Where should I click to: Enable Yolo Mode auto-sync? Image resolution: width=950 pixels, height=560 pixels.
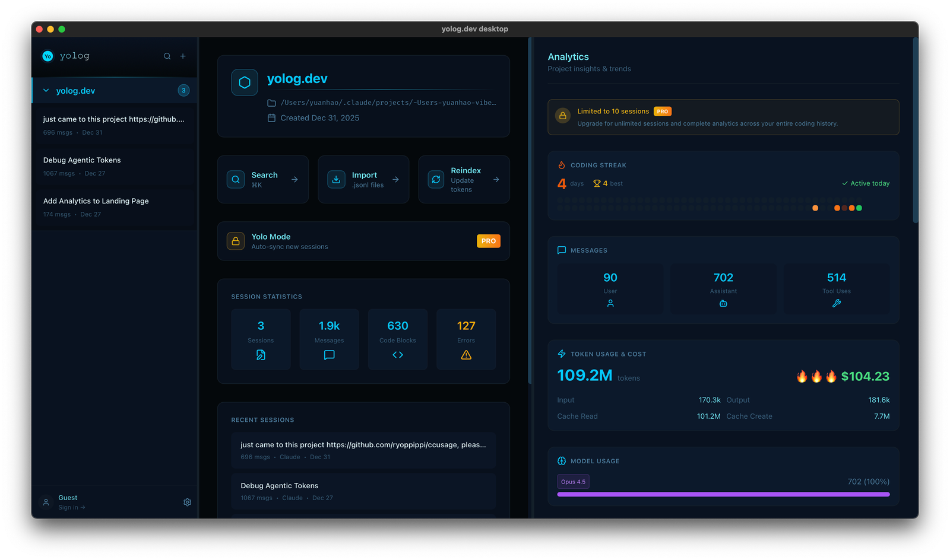point(363,241)
